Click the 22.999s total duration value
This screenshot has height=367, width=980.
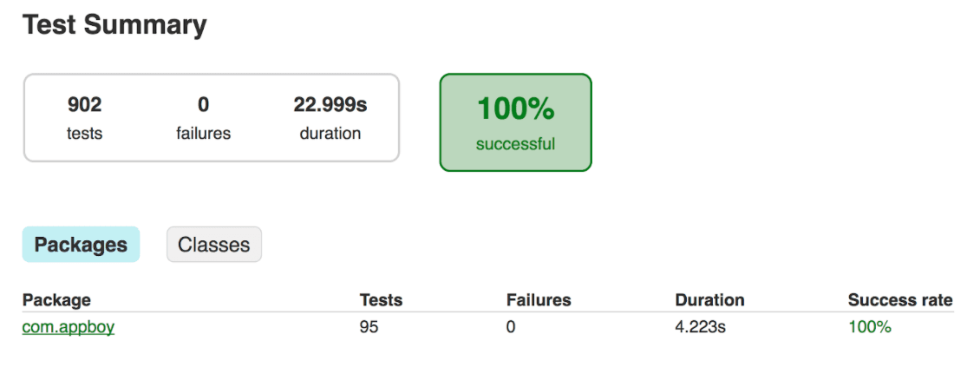click(330, 105)
